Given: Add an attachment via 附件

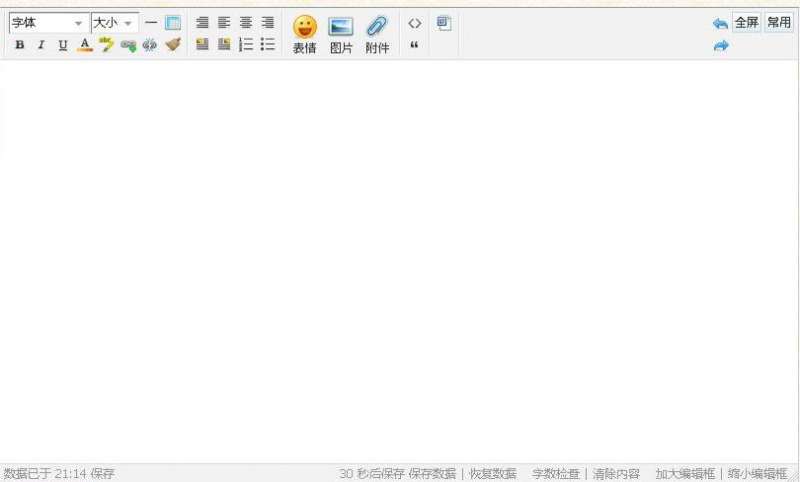Looking at the screenshot, I should (377, 34).
